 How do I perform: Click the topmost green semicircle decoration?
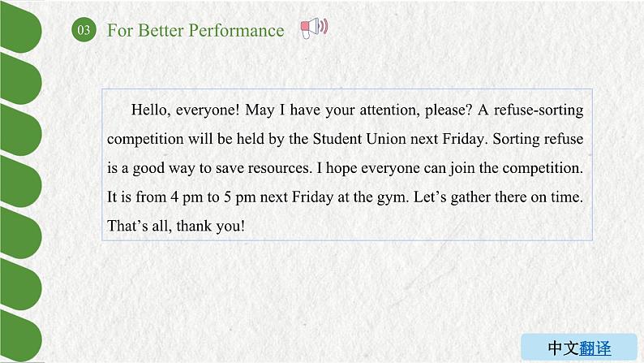21,28
